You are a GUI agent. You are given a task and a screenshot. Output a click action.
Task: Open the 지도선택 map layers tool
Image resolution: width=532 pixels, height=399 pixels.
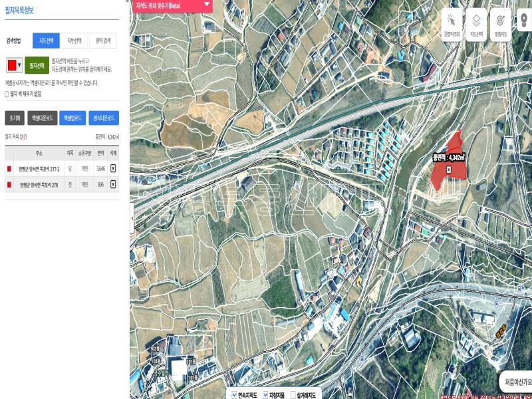pyautogui.click(x=476, y=24)
